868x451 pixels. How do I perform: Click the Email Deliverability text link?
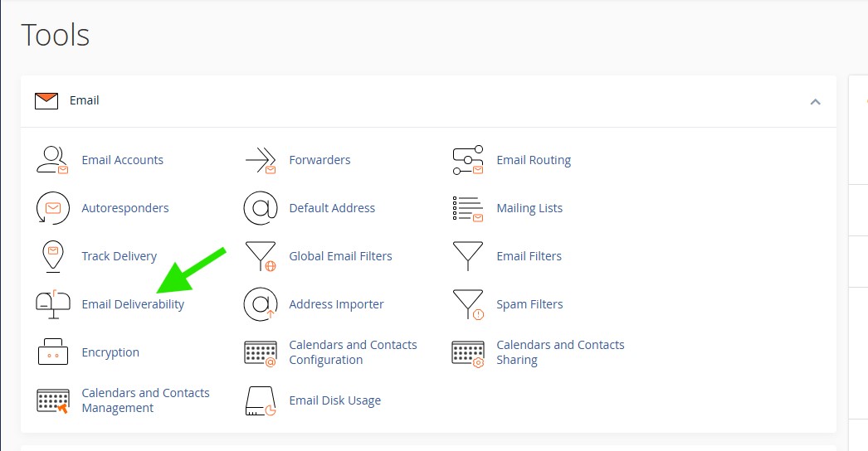click(x=133, y=304)
